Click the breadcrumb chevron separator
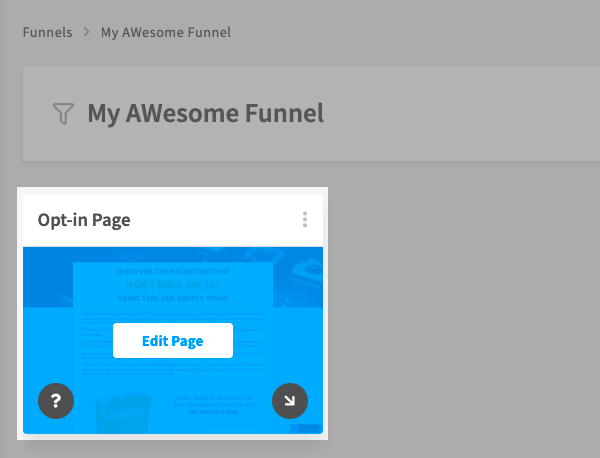600x458 pixels. coord(87,32)
